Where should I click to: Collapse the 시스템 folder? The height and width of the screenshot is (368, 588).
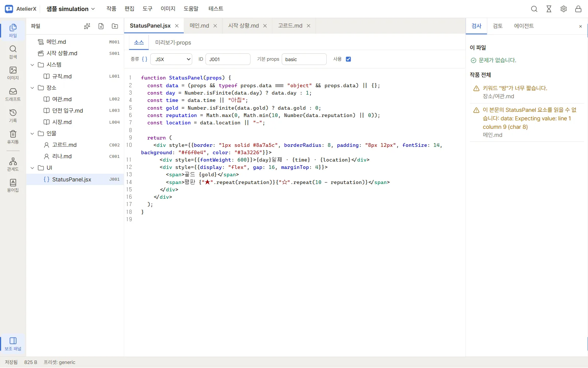[32, 65]
